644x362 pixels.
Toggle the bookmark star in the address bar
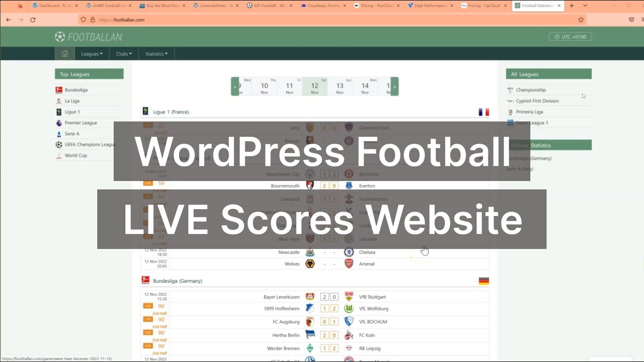pyautogui.click(x=581, y=19)
